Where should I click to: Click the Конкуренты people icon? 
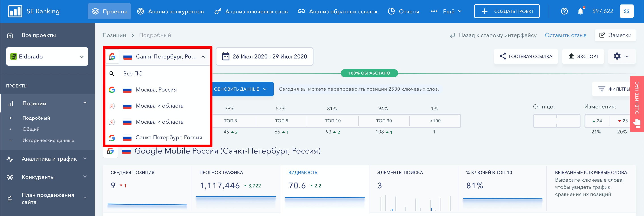pyautogui.click(x=10, y=177)
